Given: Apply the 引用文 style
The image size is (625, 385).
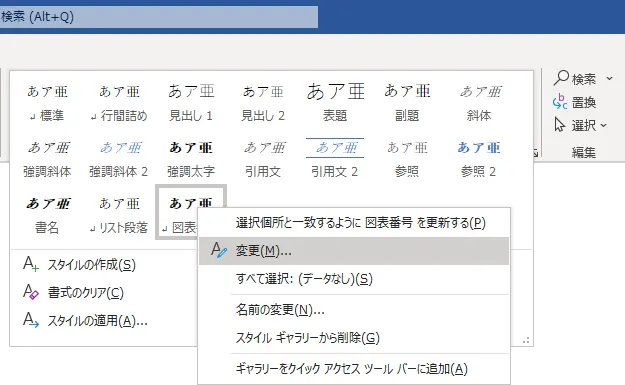Looking at the screenshot, I should tap(263, 159).
